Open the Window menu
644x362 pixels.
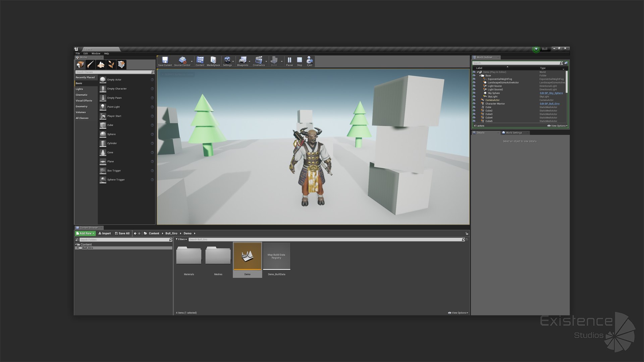pyautogui.click(x=96, y=54)
